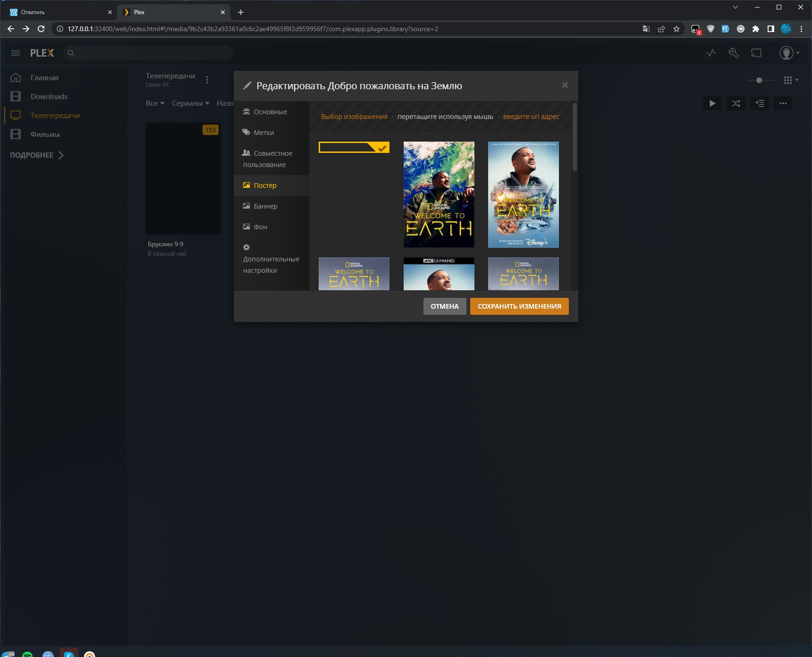This screenshot has width=812, height=657.
Task: Expand the Все filter dropdown
Action: [155, 103]
